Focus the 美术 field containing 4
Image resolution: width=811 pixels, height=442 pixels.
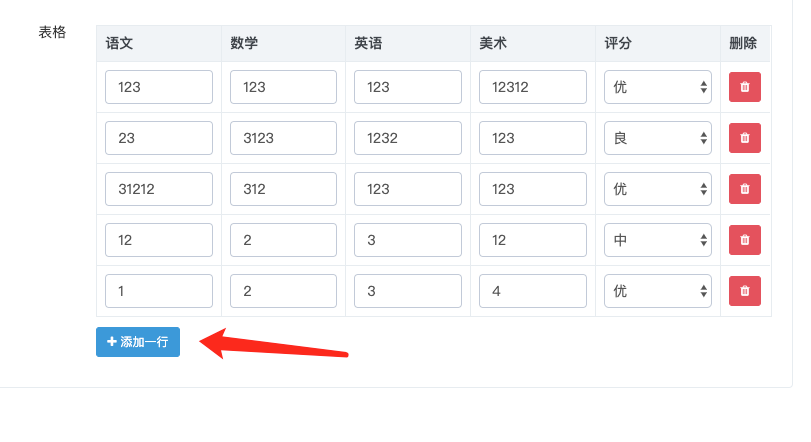[533, 291]
